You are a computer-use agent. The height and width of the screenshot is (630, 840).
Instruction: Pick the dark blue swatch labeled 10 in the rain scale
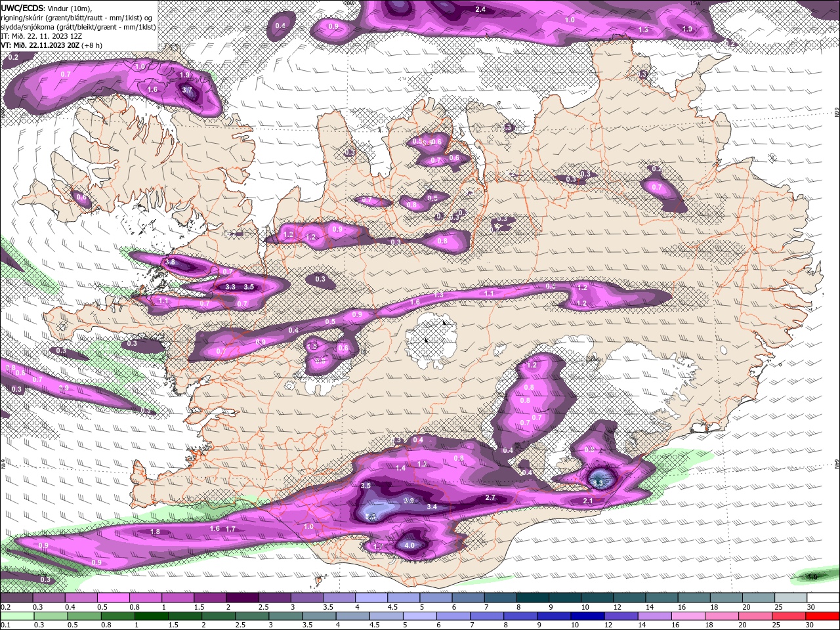(587, 616)
